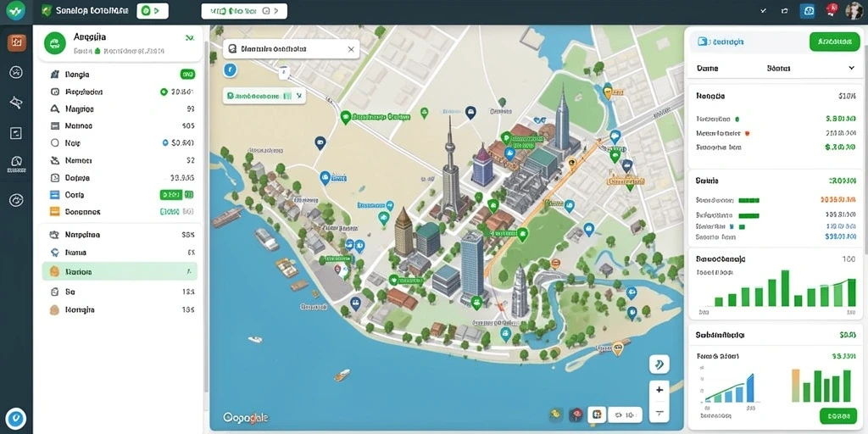
Task: Select the left list row with the blue icon
Action: pyautogui.click(x=120, y=195)
